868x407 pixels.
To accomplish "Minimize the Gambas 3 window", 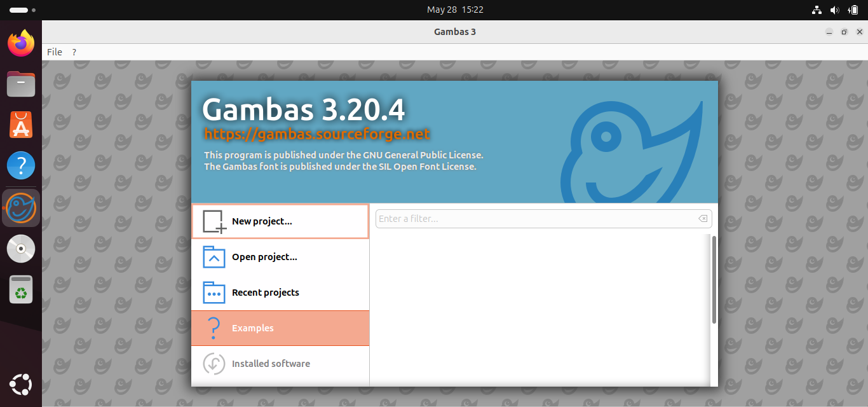I will [x=829, y=32].
